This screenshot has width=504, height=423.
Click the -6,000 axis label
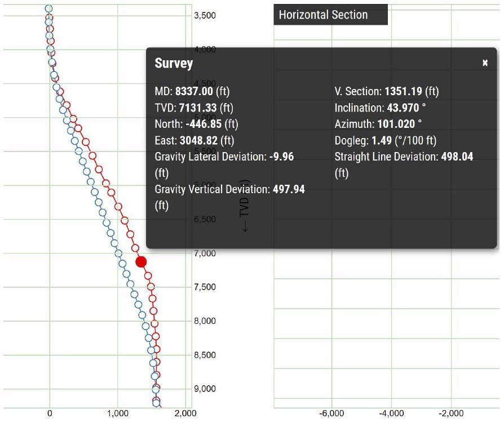click(x=331, y=413)
